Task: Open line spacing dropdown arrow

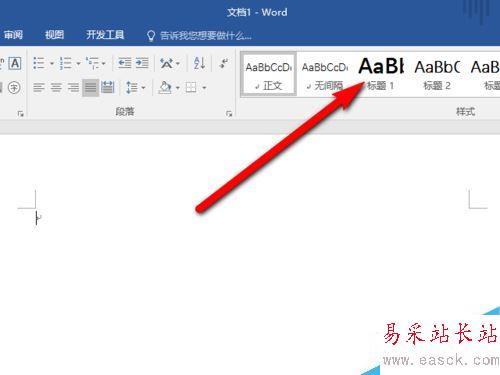Action: (x=143, y=88)
